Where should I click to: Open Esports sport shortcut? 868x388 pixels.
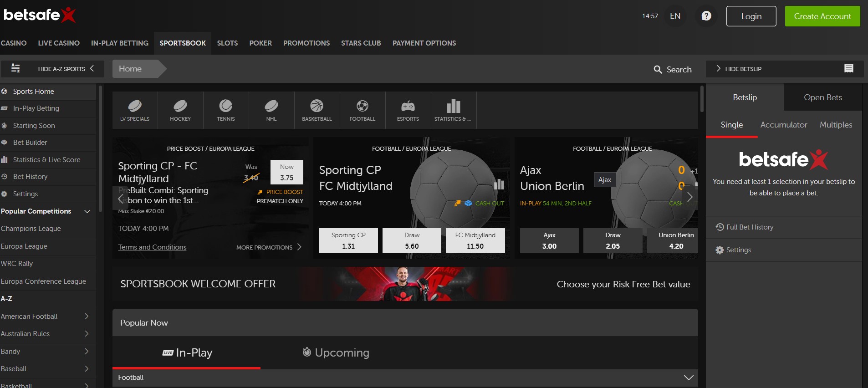tap(408, 110)
